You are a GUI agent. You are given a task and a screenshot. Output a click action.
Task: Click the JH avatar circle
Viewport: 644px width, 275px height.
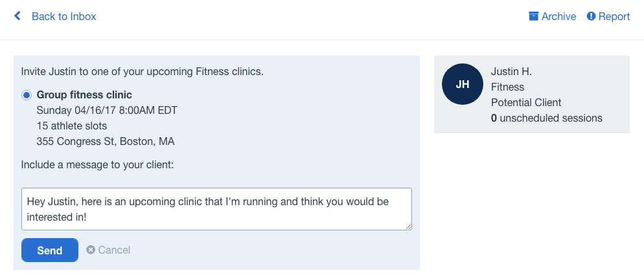pos(463,84)
